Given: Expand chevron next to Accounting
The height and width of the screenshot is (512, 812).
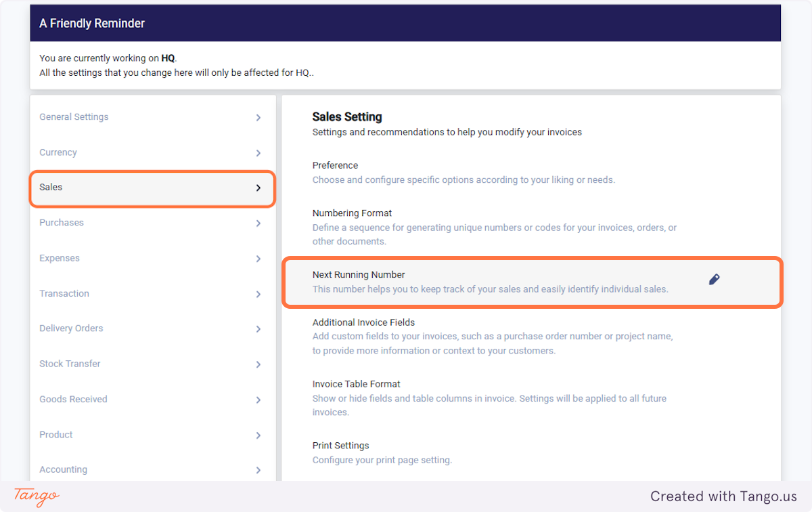Looking at the screenshot, I should pyautogui.click(x=258, y=470).
